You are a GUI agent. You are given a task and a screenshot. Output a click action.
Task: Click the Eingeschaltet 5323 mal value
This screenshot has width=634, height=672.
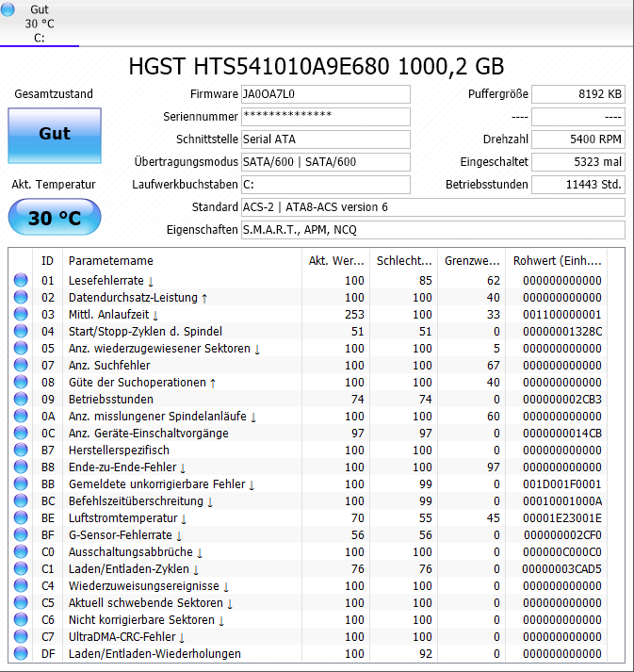click(x=578, y=162)
